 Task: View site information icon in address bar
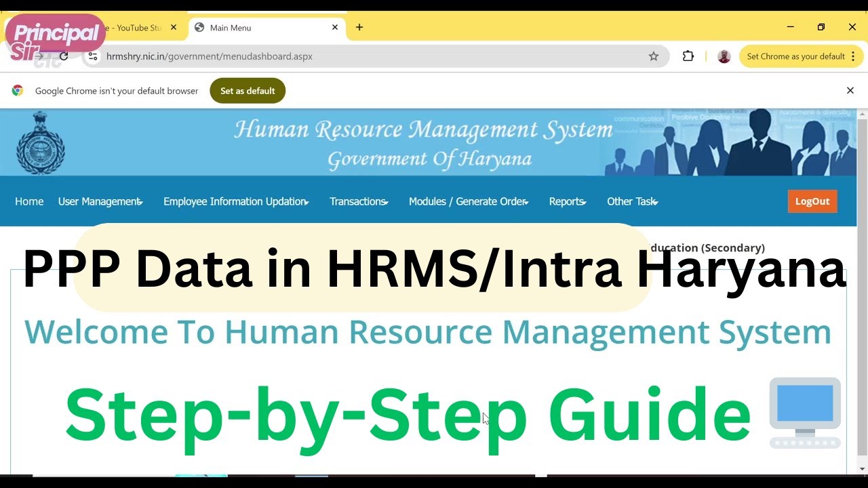pyautogui.click(x=93, y=56)
